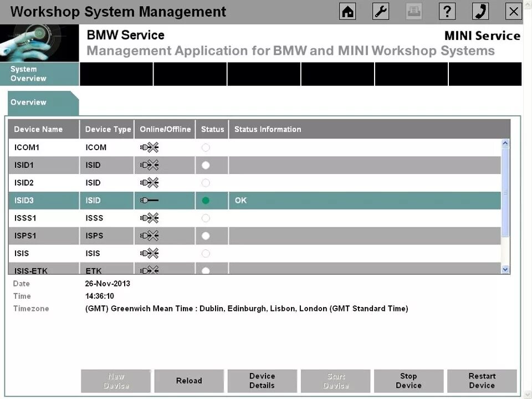
Task: Open the wrench settings icon
Action: click(381, 12)
